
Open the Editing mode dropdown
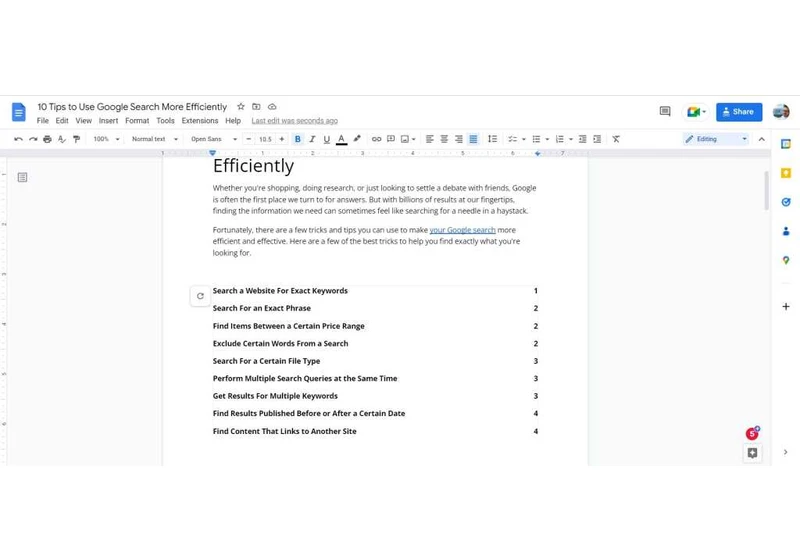click(x=716, y=139)
